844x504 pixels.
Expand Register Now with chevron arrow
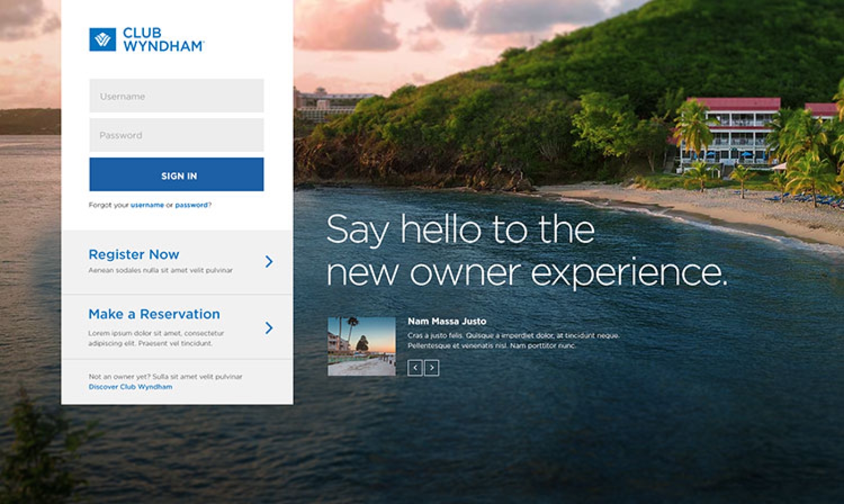pos(269,261)
